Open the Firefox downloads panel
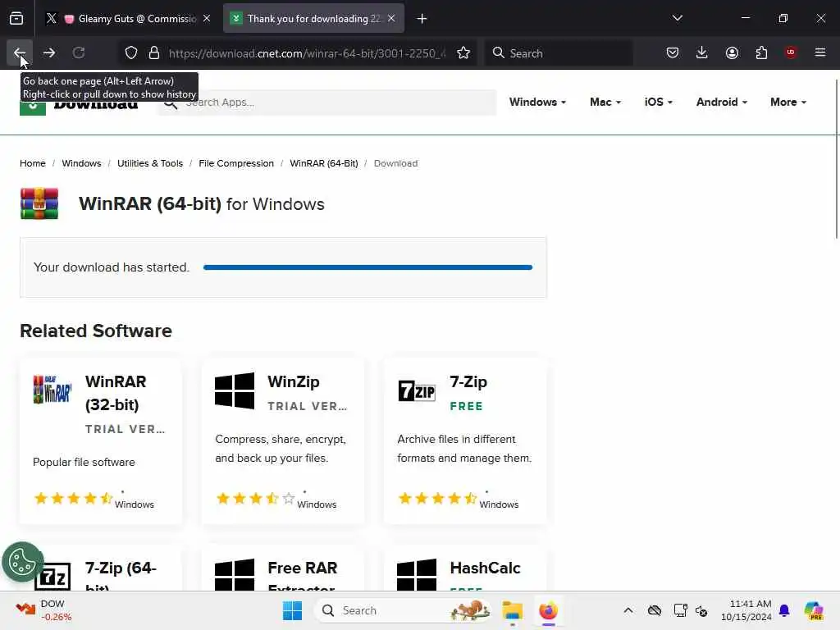The height and width of the screenshot is (630, 840). (702, 52)
